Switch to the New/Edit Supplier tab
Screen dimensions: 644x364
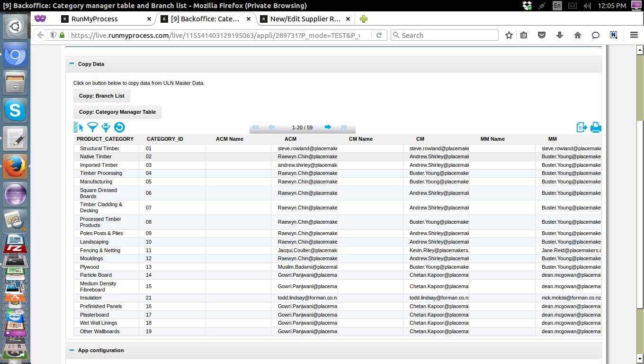point(303,19)
